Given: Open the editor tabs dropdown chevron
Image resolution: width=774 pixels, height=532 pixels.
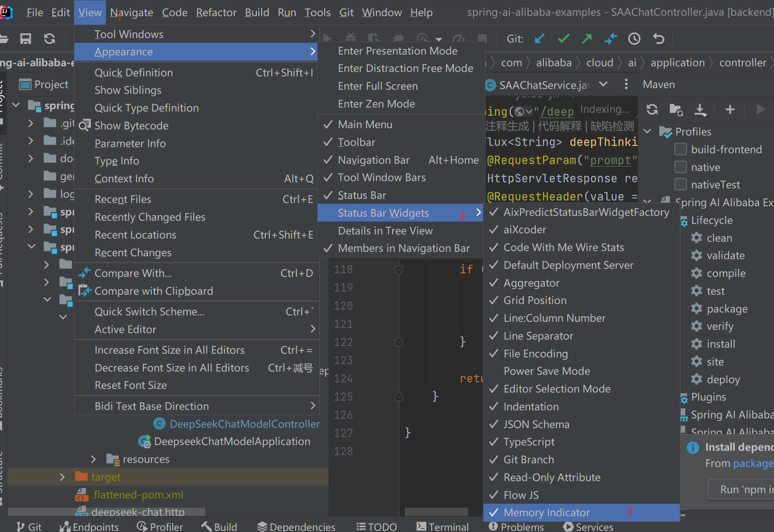Looking at the screenshot, I should tap(603, 84).
